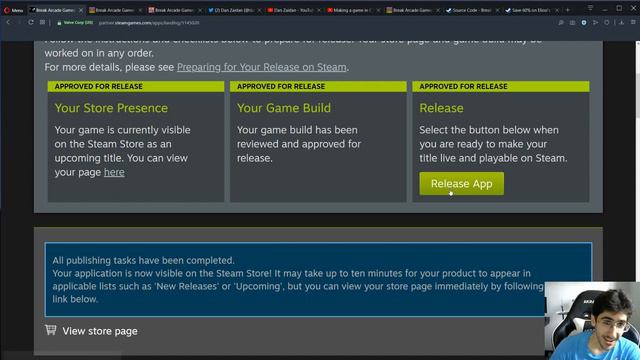Click APPROVED FOR RELEASE banner above Your Game Build
The height and width of the screenshot is (360, 640).
click(x=318, y=87)
